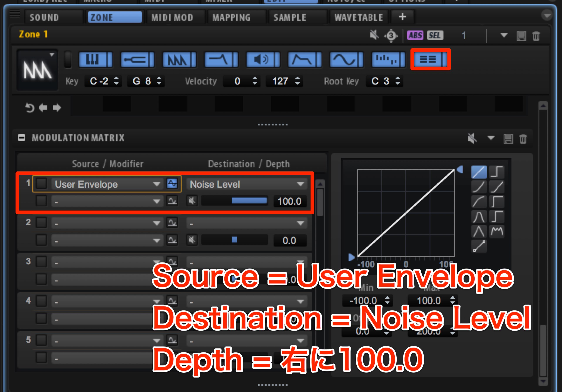Open the Oscillator section button
Screen dimensions: 562x392
pos(179,59)
